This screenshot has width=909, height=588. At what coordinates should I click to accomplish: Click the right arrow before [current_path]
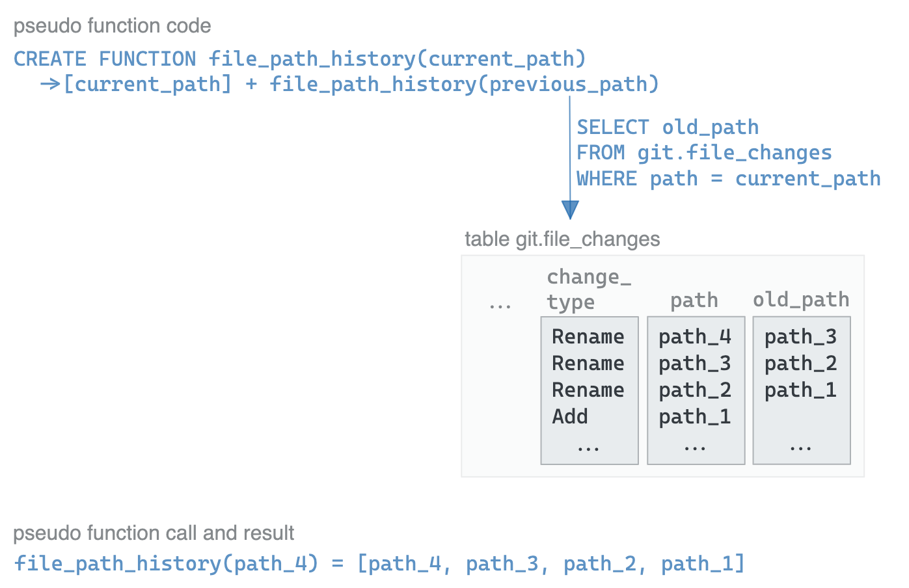click(x=50, y=85)
